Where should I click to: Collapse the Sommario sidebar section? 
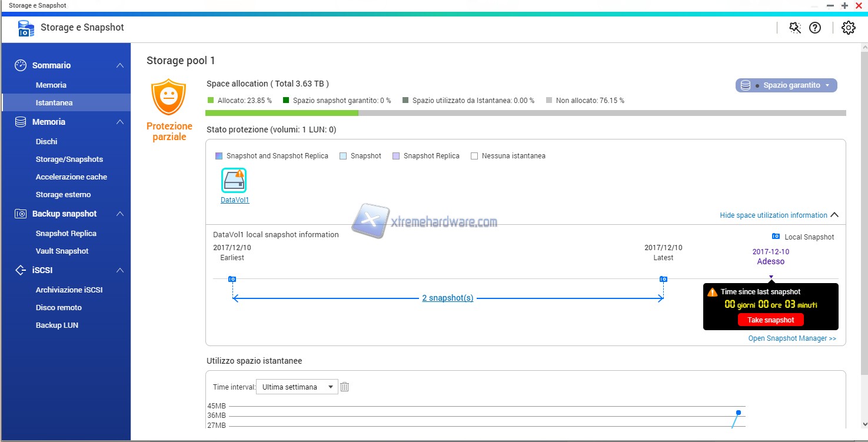pos(119,65)
